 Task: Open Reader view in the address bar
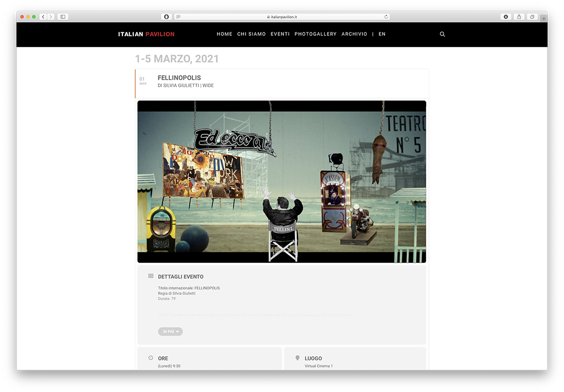(x=178, y=17)
